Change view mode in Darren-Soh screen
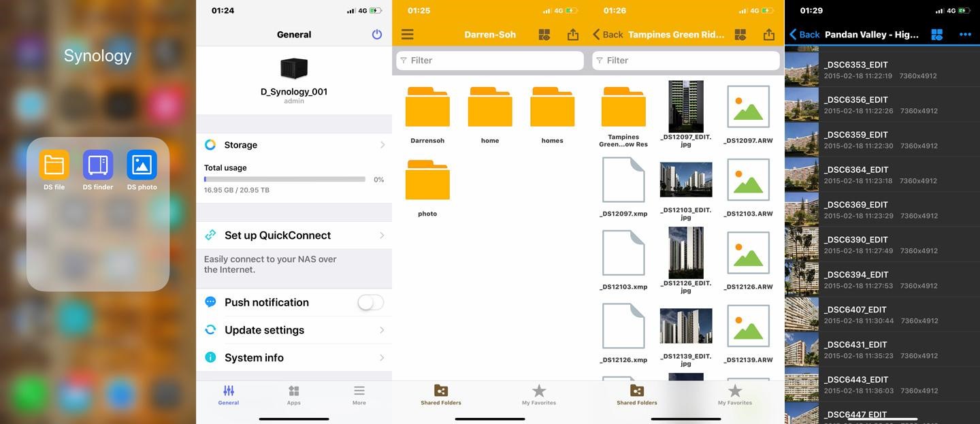Screen dimensions: 980x424 click(544, 34)
